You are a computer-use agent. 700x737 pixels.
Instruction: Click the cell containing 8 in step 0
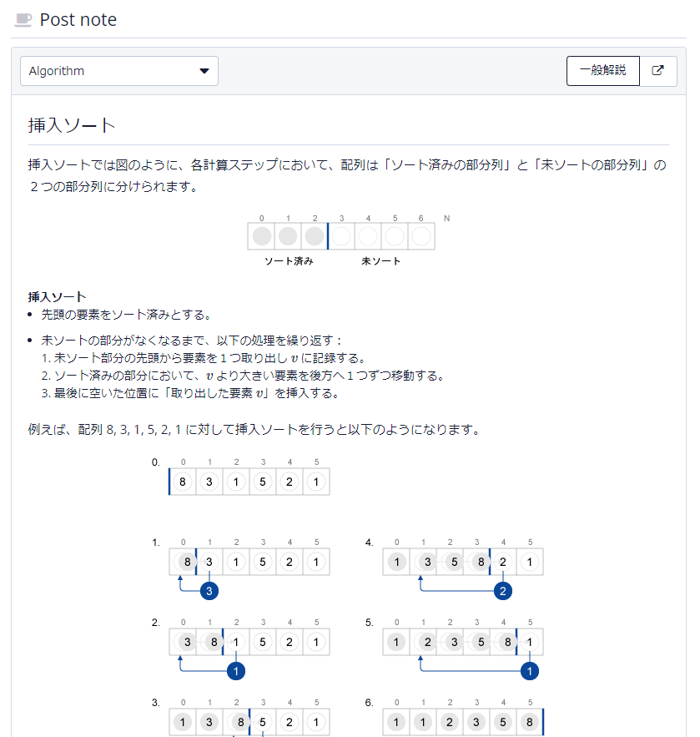182,482
